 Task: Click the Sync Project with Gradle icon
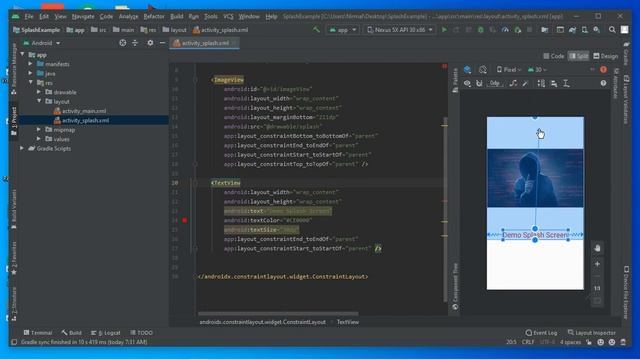(572, 30)
